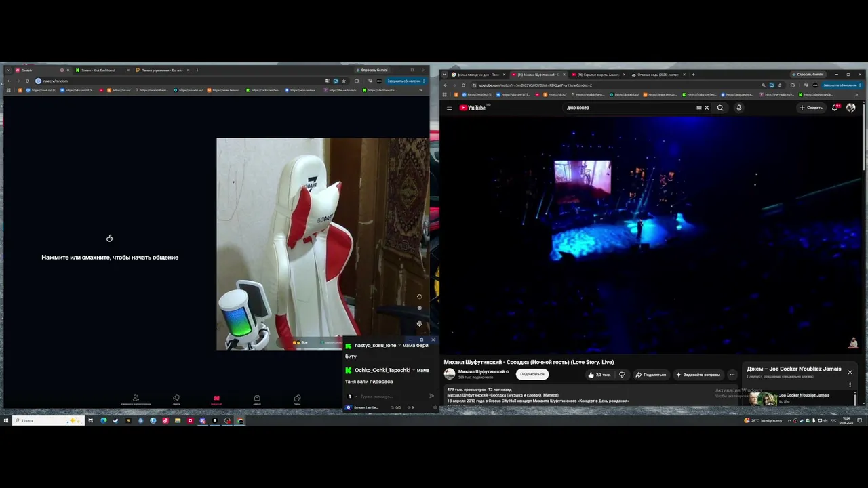Dislike the Shufutinsky video
Viewport: 868px width, 488px height.
[622, 375]
